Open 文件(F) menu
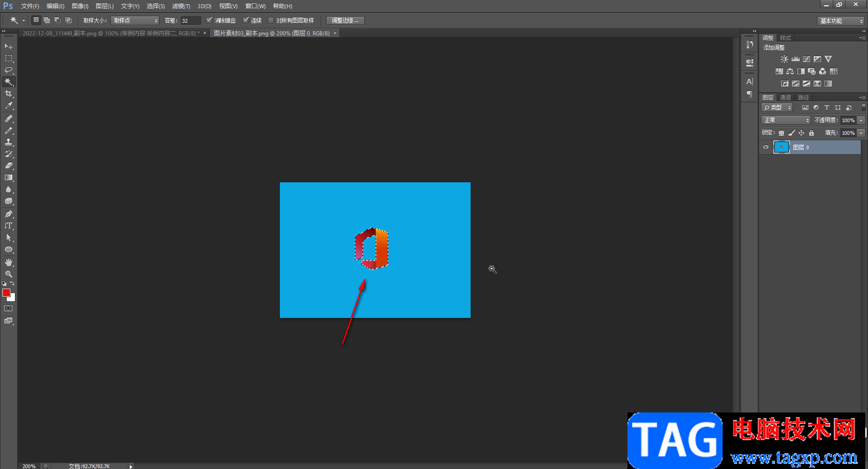Image resolution: width=868 pixels, height=469 pixels. [30, 6]
